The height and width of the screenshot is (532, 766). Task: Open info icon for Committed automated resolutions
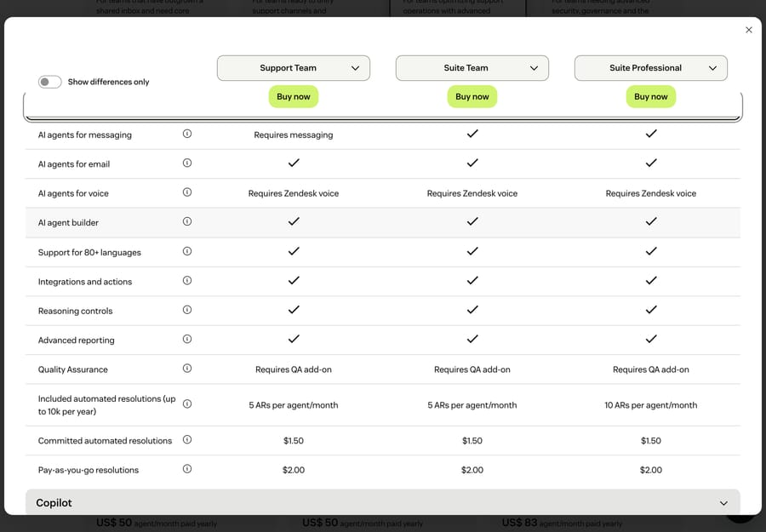pyautogui.click(x=187, y=440)
